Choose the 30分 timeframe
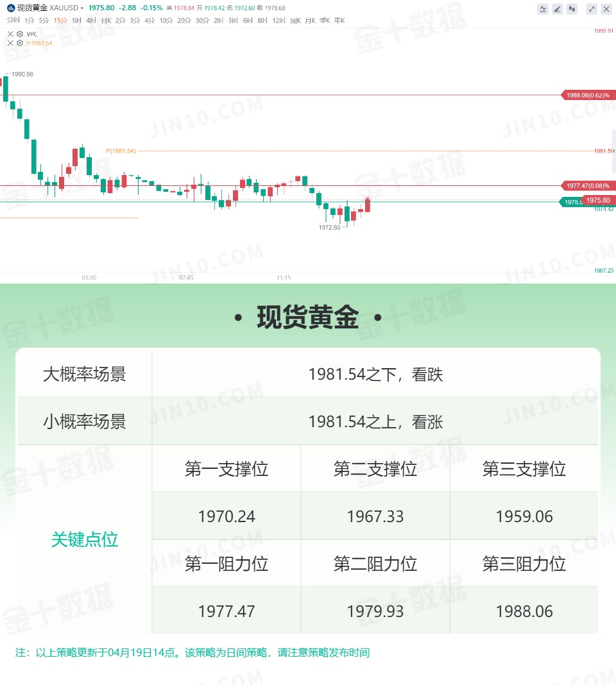 (202, 21)
